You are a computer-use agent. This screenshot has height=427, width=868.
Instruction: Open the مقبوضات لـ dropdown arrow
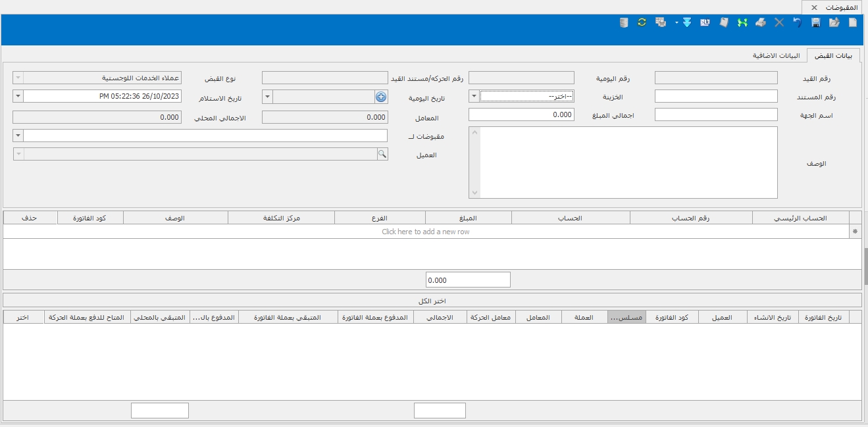18,136
